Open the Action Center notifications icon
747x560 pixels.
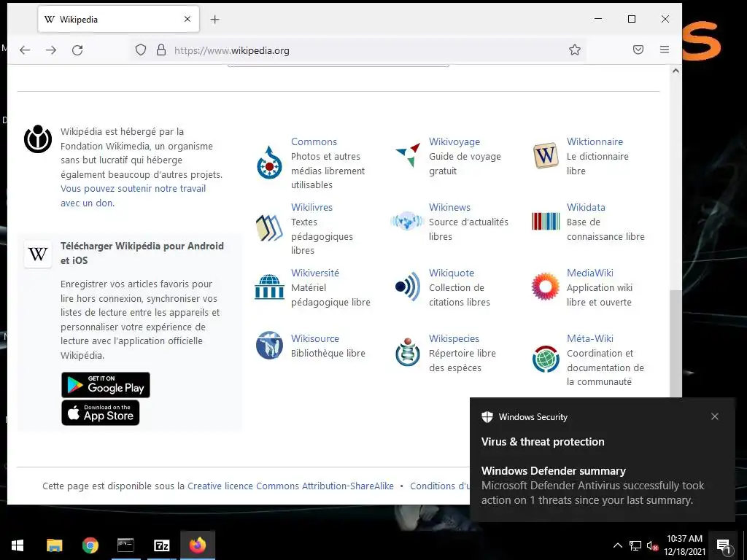[724, 545]
